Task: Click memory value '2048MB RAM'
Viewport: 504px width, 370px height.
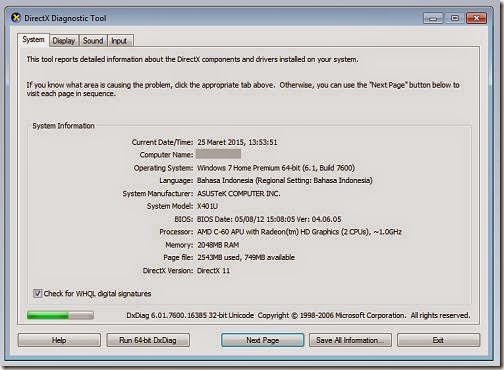Action: click(x=218, y=245)
